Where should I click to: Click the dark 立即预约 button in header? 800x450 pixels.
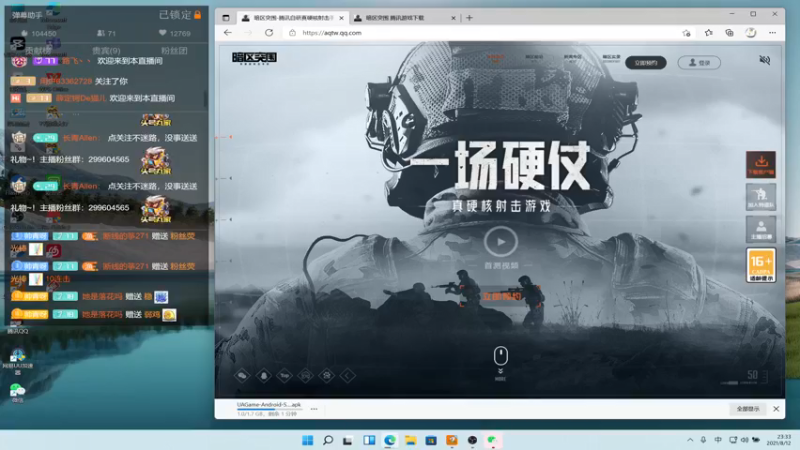coord(646,63)
